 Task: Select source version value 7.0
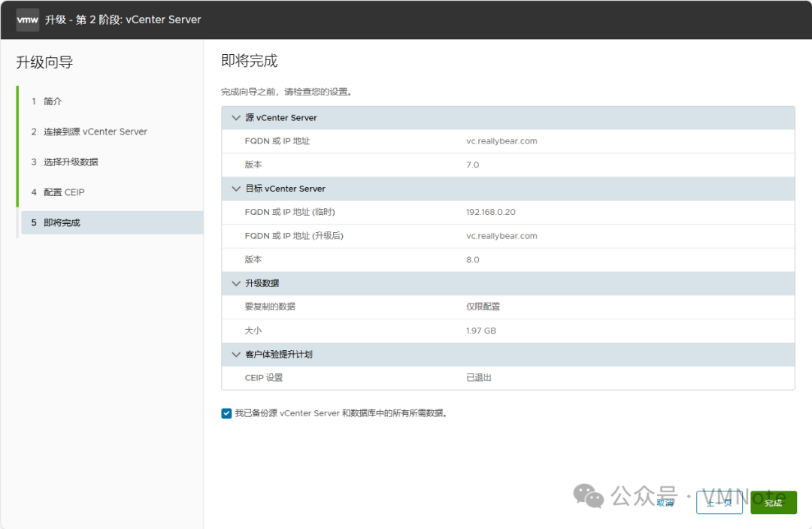coord(472,165)
